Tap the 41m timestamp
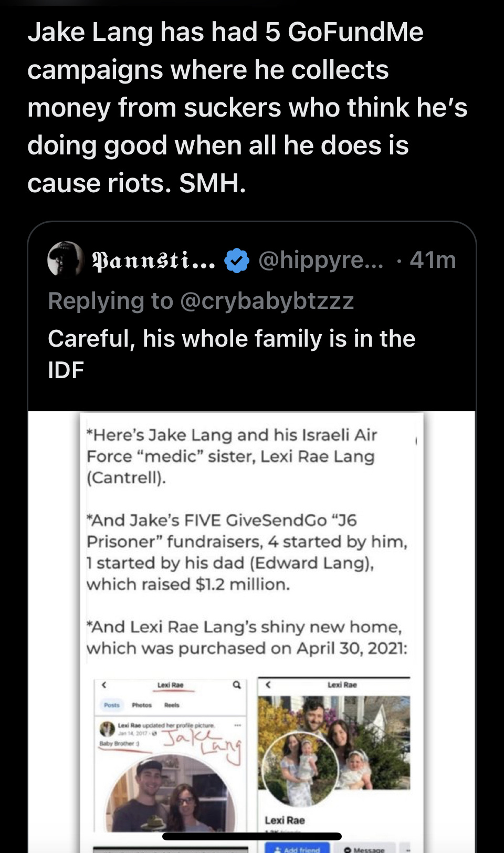This screenshot has width=504, height=853. (x=433, y=260)
